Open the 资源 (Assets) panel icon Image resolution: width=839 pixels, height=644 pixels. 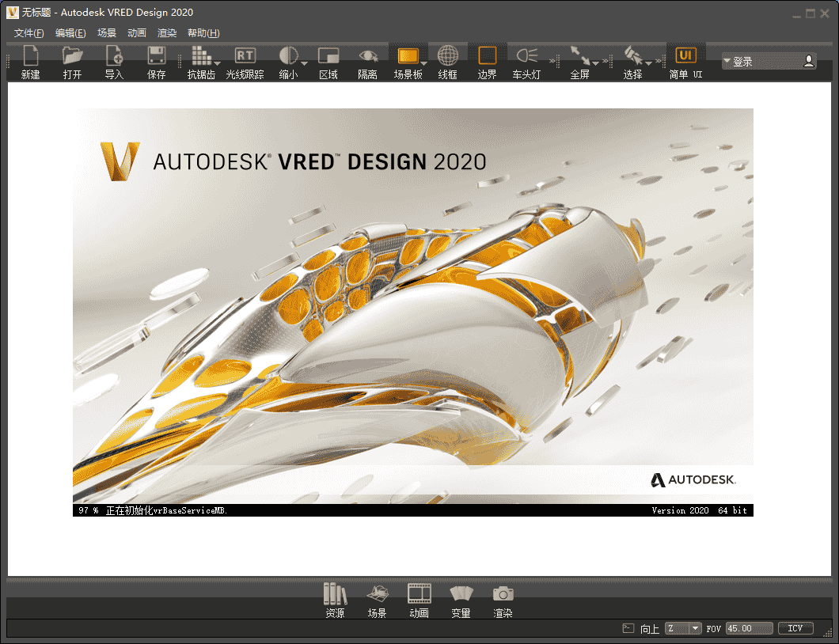coord(335,594)
